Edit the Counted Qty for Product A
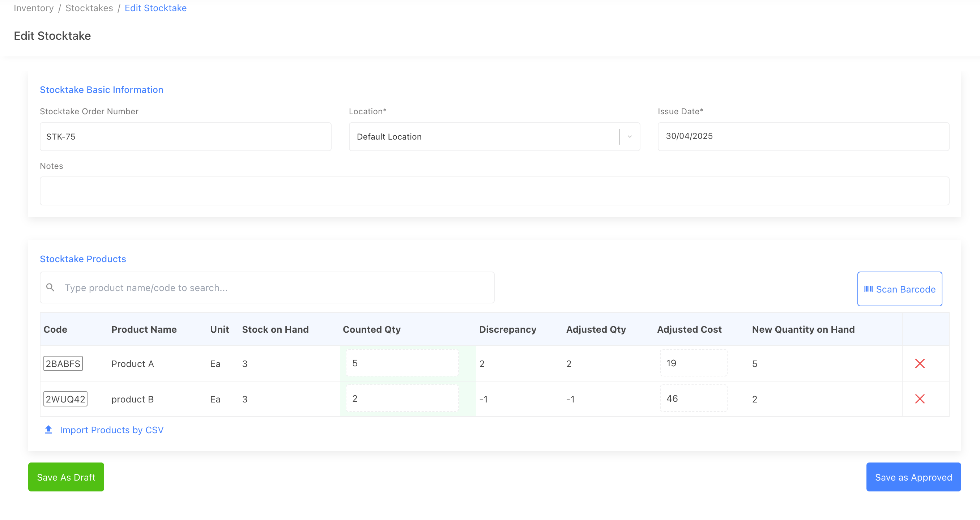The image size is (980, 520). click(x=402, y=362)
